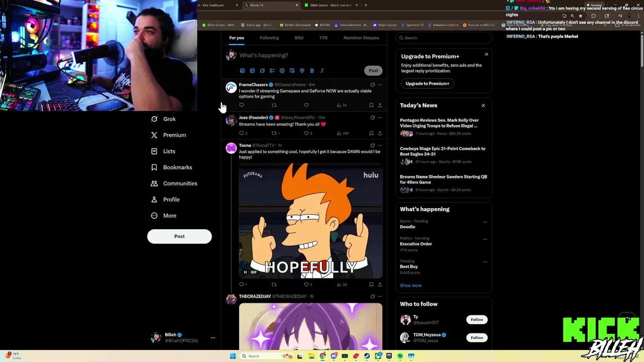Switch to the For you tab

coord(236,38)
